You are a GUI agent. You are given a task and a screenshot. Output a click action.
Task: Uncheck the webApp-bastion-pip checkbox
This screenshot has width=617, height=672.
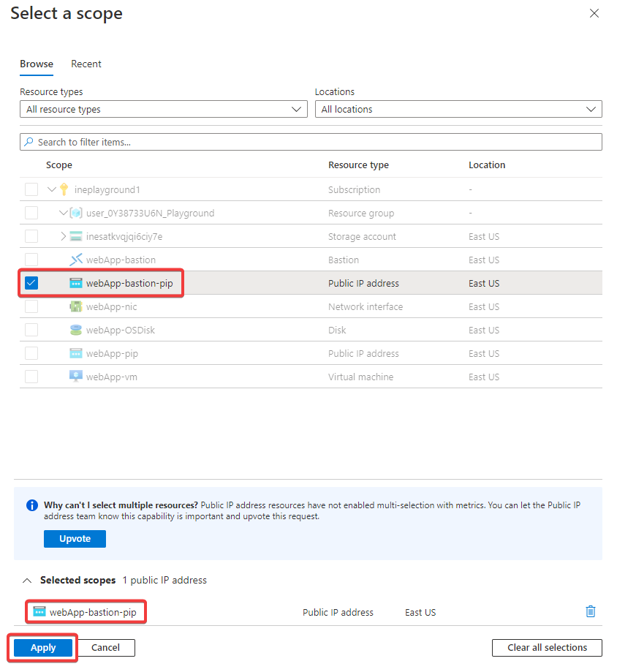pos(31,283)
